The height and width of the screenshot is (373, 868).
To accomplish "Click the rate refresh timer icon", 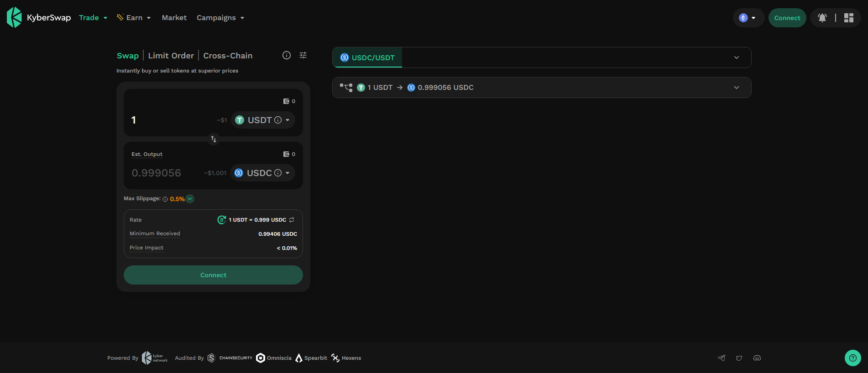I will coord(222,220).
